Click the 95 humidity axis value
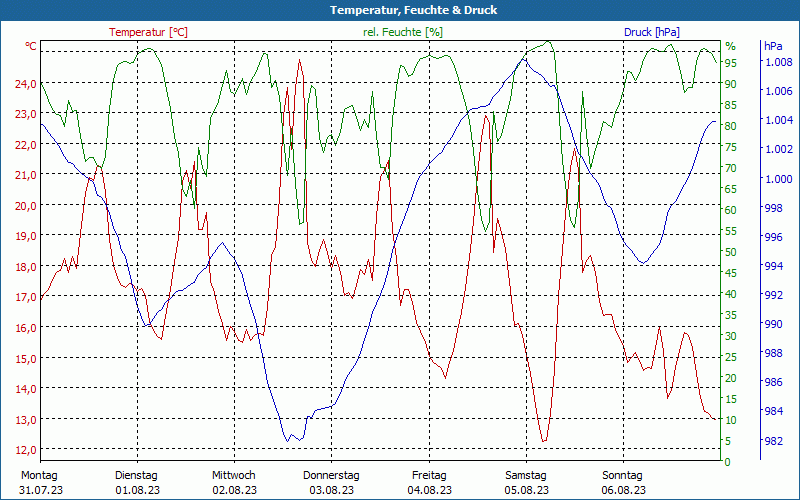The height and width of the screenshot is (500, 800). pos(731,63)
